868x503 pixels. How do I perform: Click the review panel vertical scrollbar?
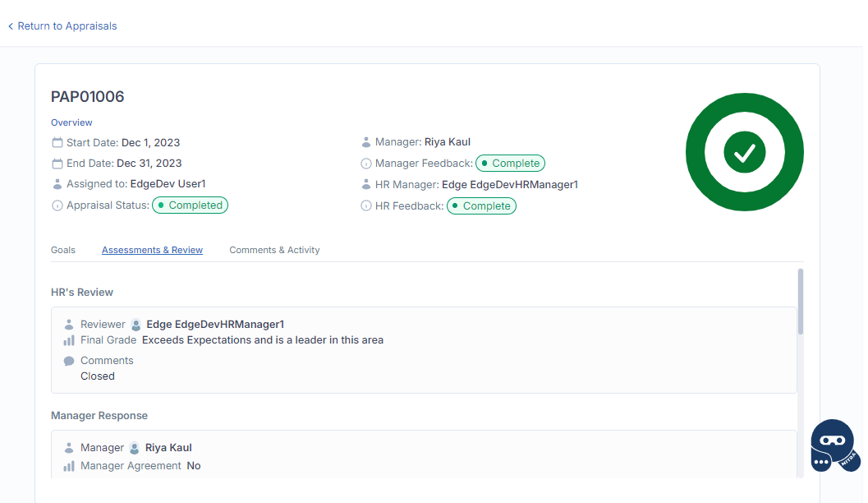point(800,301)
